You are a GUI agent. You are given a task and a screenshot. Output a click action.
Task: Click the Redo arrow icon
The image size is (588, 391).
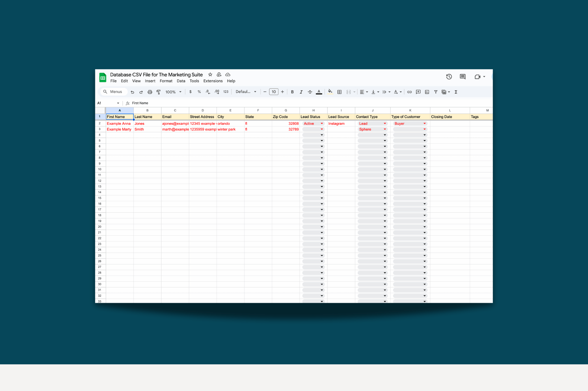point(141,92)
